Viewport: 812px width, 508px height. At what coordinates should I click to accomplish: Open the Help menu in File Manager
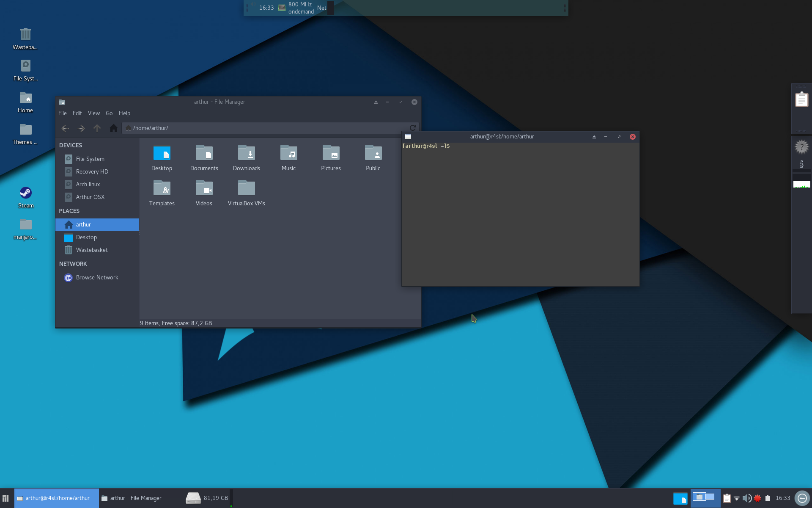click(124, 113)
